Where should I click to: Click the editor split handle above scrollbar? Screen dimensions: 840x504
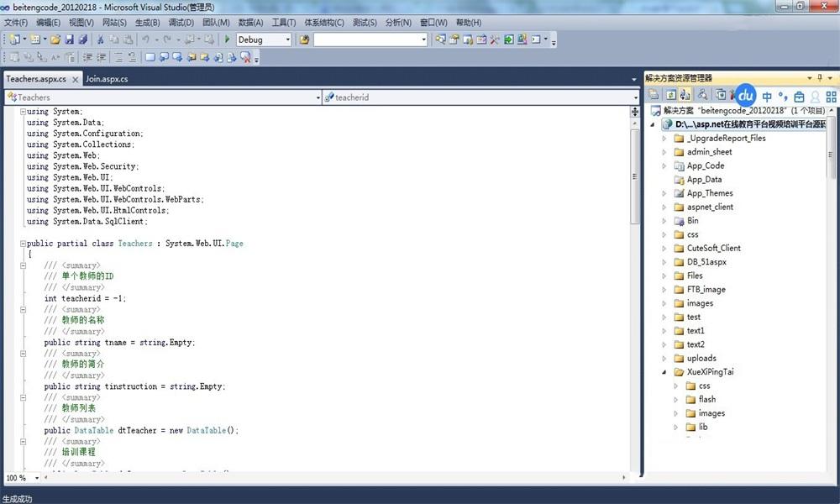(x=635, y=112)
